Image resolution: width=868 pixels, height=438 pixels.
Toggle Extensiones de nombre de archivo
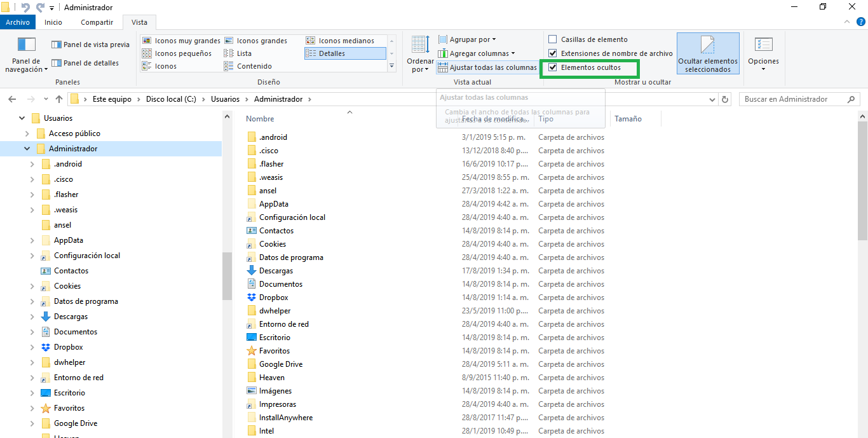coord(553,53)
